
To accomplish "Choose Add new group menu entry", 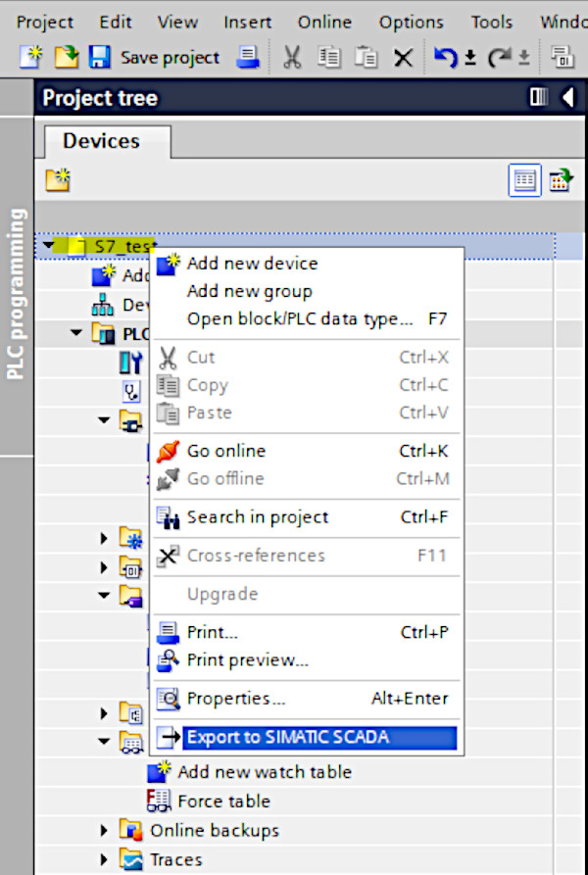I will [308, 291].
